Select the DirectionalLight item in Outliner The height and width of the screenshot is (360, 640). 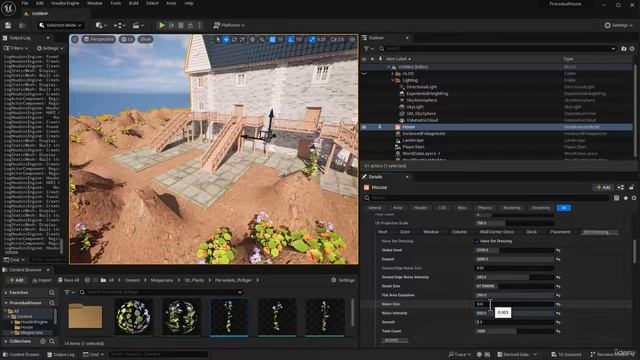pos(421,87)
